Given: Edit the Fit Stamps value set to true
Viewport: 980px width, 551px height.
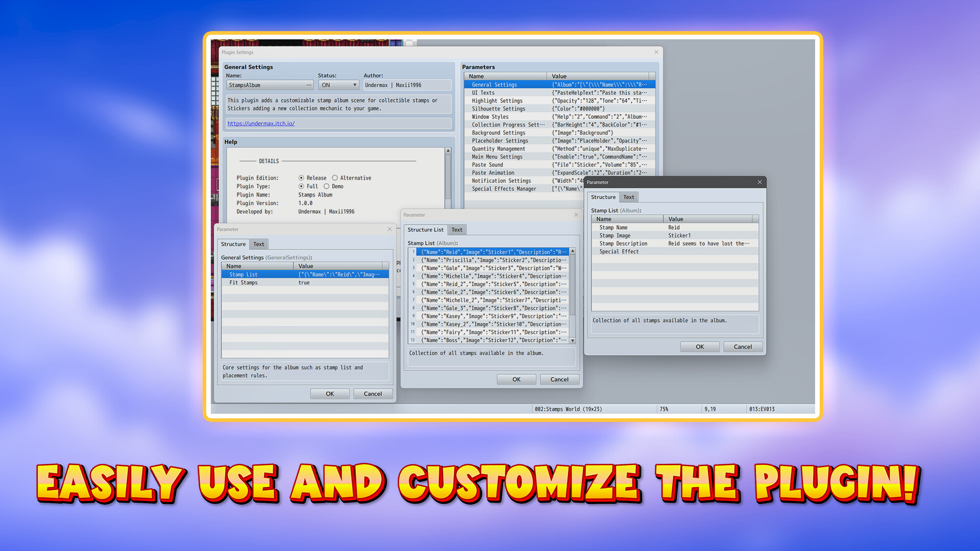Looking at the screenshot, I should [304, 282].
